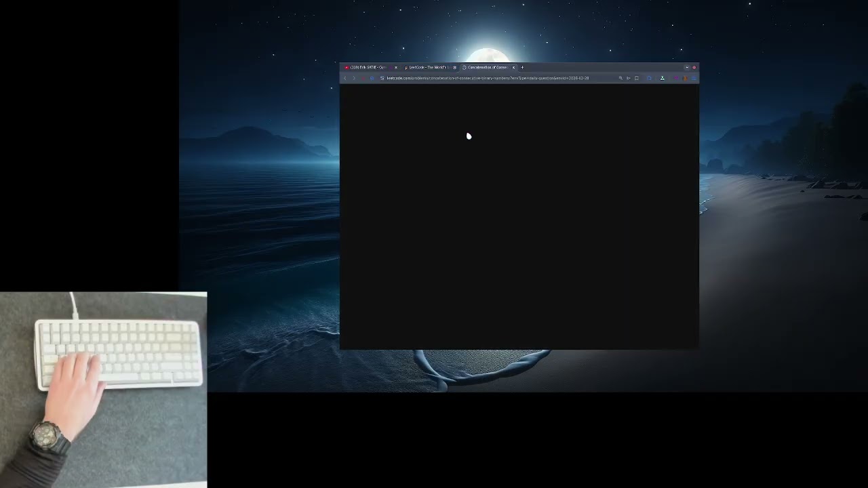Open the flask extension icon in toolbar
Viewport: 868px width, 488px height.
point(662,78)
